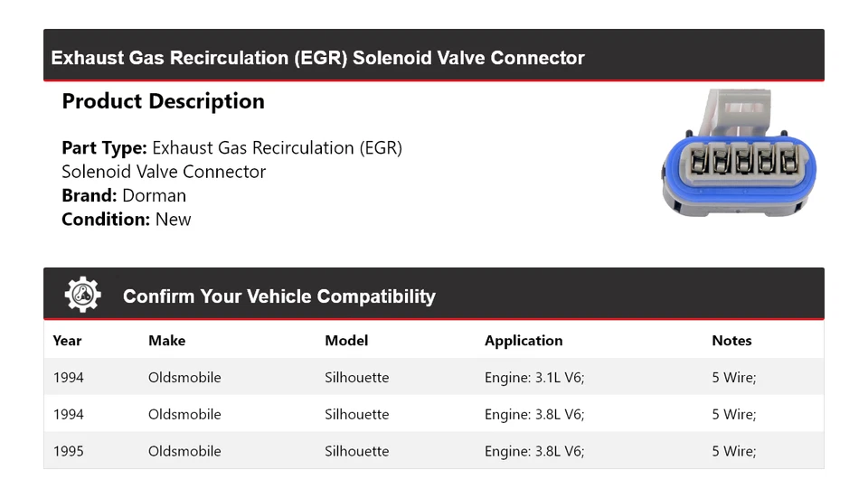Select the Product Description heading
The width and height of the screenshot is (868, 498).
tap(163, 101)
